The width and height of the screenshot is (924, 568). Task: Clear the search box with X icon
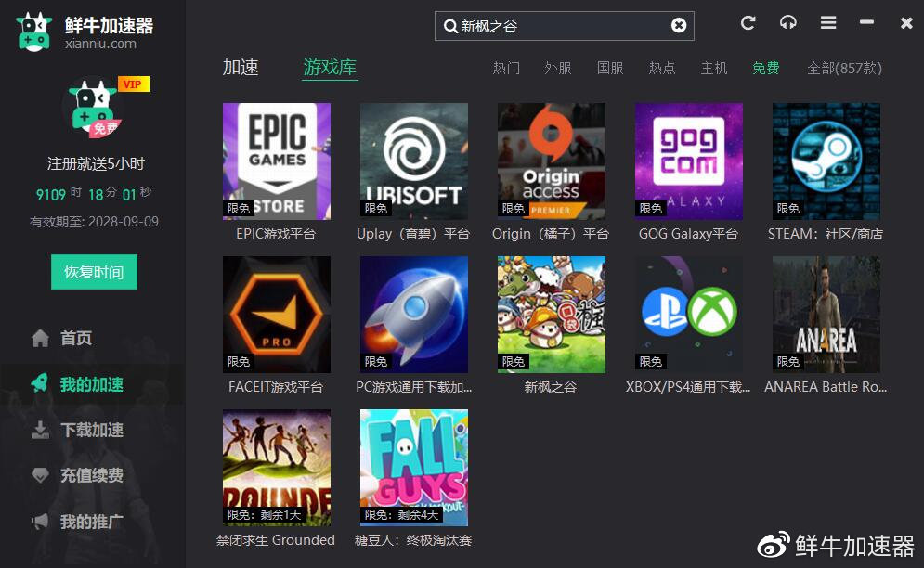point(678,25)
